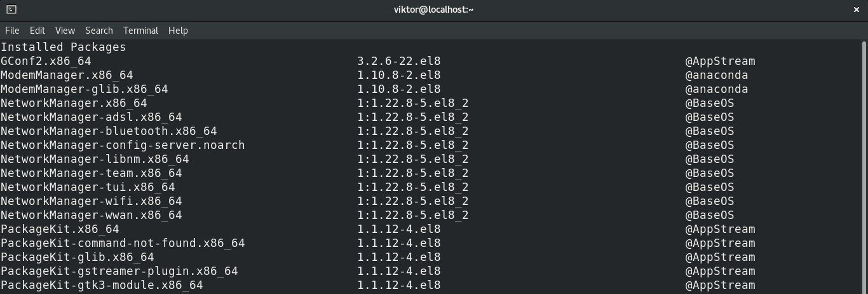Click the NetworkManager-bluetooth.x86_64 entry
Screen dimensions: 868x294
click(109, 131)
